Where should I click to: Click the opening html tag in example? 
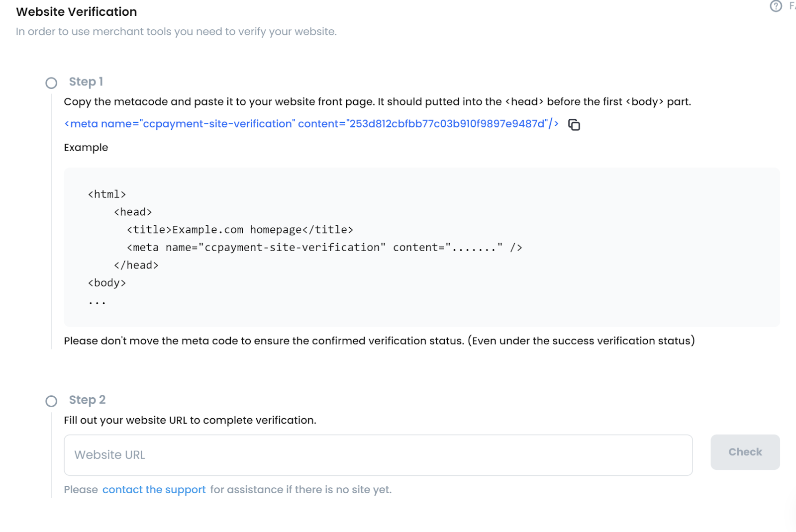107,194
